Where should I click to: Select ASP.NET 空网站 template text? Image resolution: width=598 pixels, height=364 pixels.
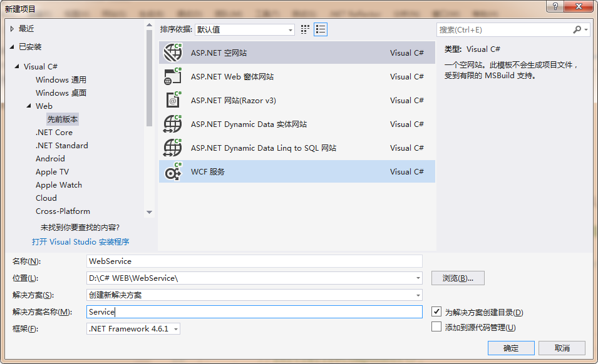pos(219,53)
